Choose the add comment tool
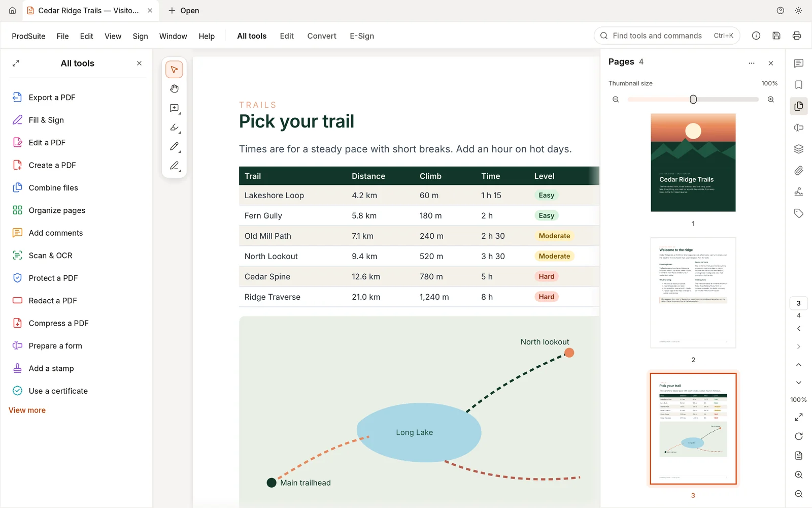The width and height of the screenshot is (812, 508). pyautogui.click(x=174, y=108)
